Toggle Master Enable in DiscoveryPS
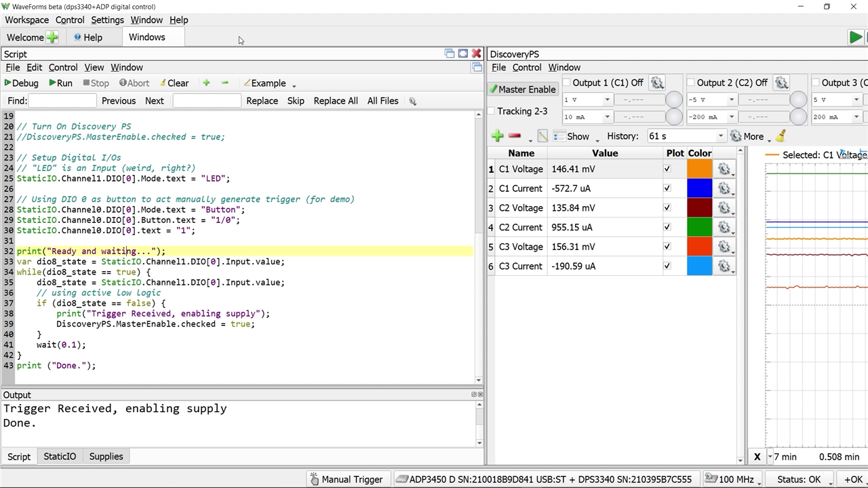This screenshot has width=868, height=488. pos(522,89)
